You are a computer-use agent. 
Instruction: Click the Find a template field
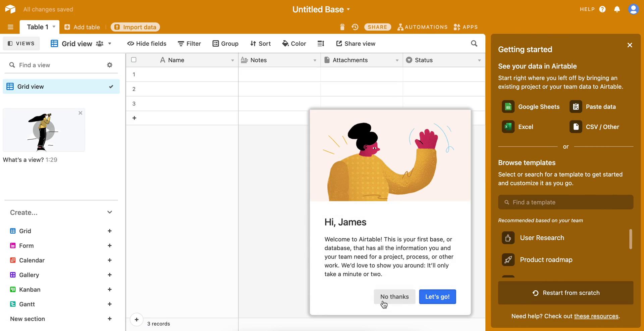[566, 202]
